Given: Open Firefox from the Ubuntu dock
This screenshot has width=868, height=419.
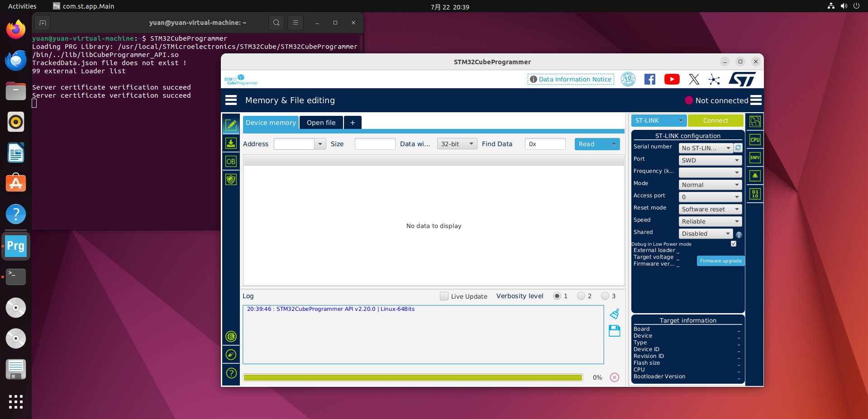Looking at the screenshot, I should 16,30.
